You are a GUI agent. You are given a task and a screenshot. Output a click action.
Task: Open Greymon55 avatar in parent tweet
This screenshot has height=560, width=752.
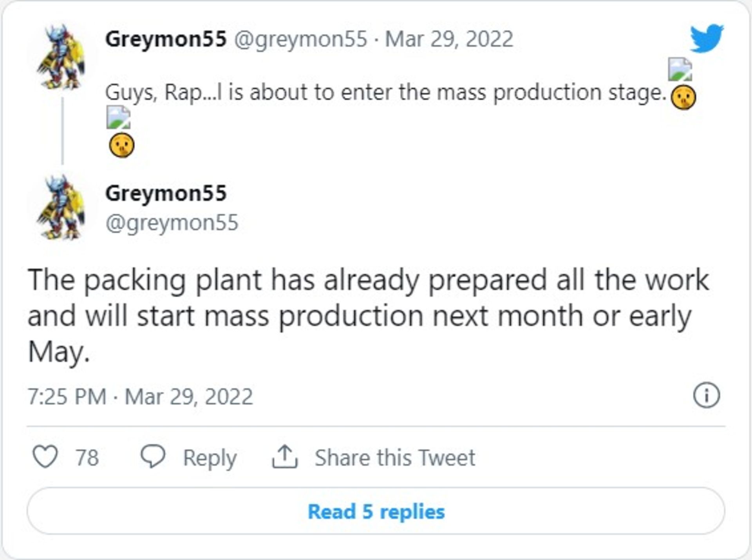coord(61,57)
